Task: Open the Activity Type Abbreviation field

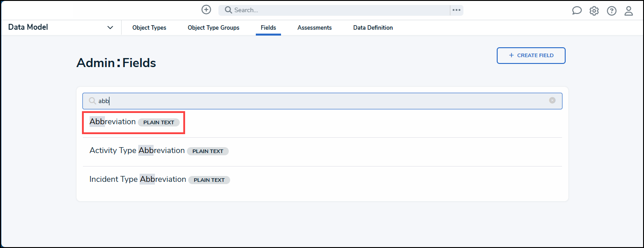Action: pos(137,151)
